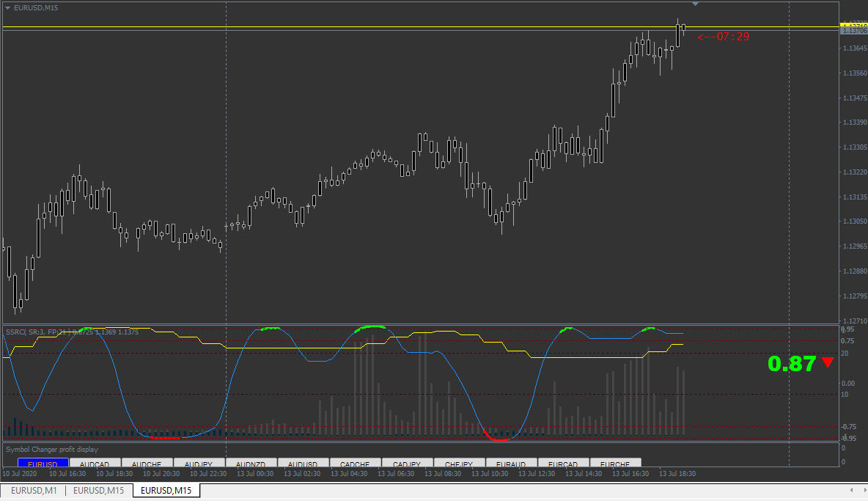Click the 13 Jul 00:30 time axis label
Viewport: 868px width, 501px height.
[255, 473]
